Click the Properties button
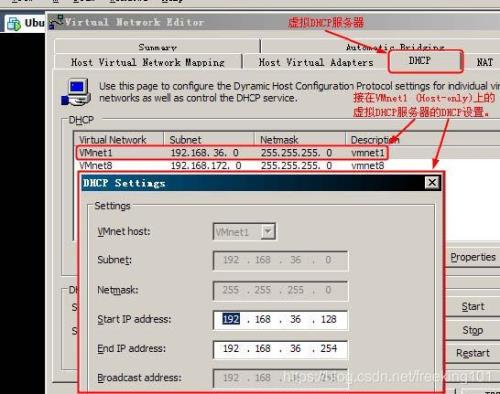Image resolution: width=500 pixels, height=394 pixels. click(x=473, y=257)
